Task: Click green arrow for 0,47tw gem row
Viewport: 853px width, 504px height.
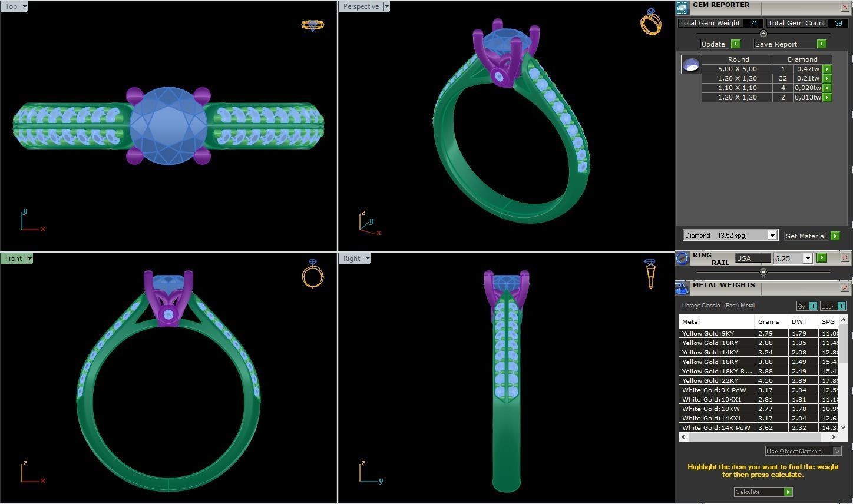Action: (x=826, y=69)
